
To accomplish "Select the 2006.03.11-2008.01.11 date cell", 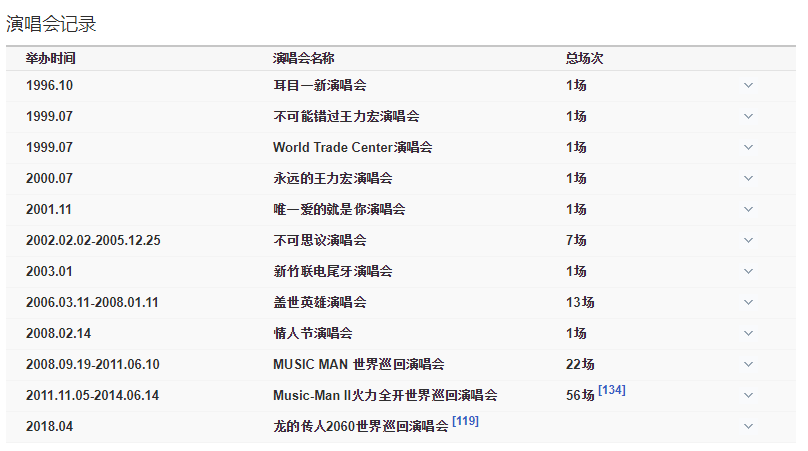I will pos(92,302).
